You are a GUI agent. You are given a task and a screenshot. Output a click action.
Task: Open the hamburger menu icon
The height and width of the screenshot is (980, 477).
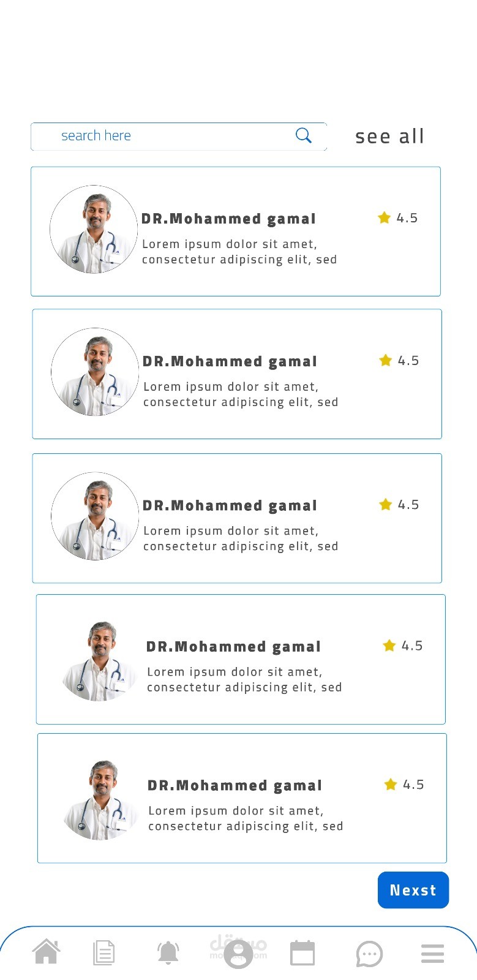click(x=432, y=954)
